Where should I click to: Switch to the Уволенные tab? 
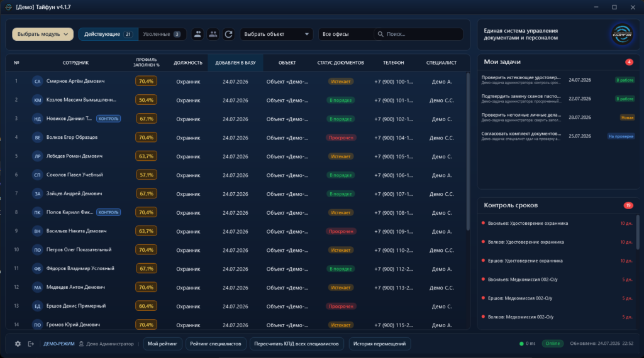pyautogui.click(x=162, y=34)
